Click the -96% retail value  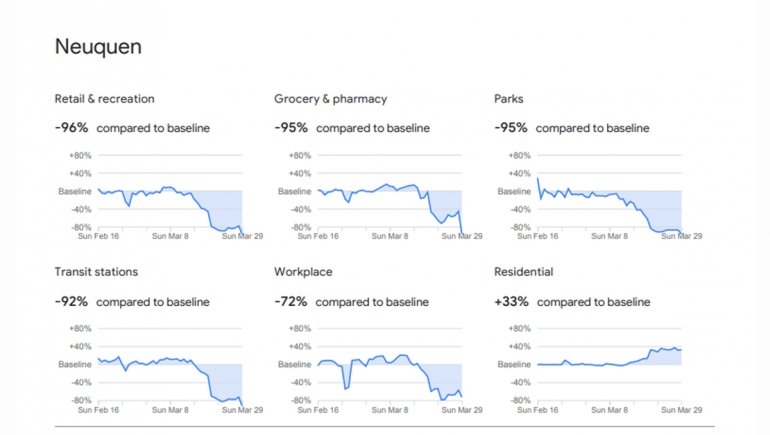(x=71, y=128)
